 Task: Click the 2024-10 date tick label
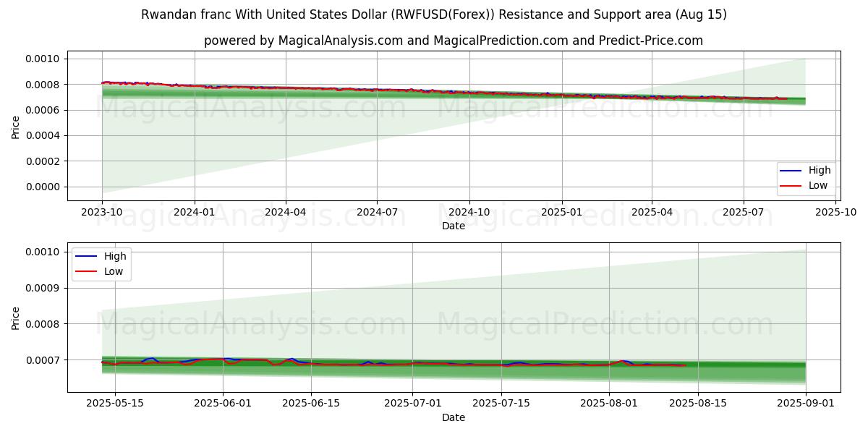pos(469,212)
